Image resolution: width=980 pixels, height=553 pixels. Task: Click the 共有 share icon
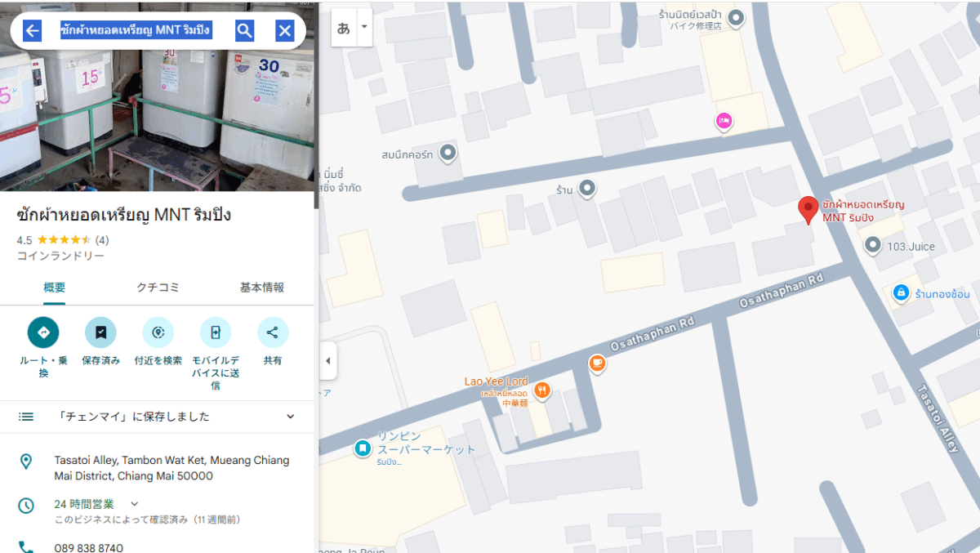pos(273,332)
